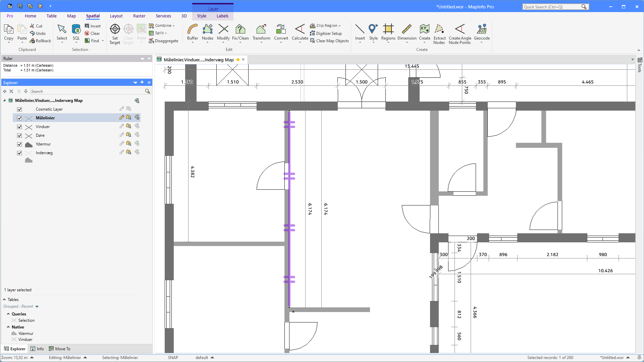
Task: Hide the Cosmetic Layer via checkbox
Action: coord(19,110)
